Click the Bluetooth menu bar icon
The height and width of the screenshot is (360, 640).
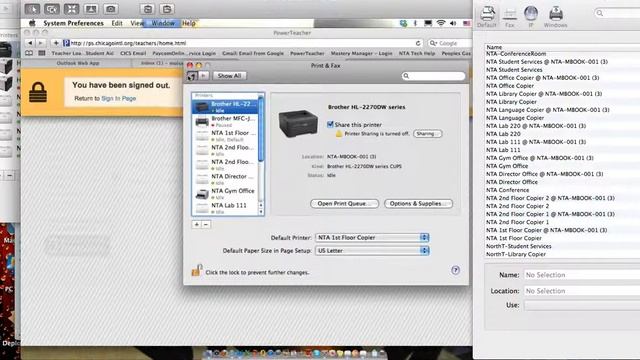pos(415,23)
